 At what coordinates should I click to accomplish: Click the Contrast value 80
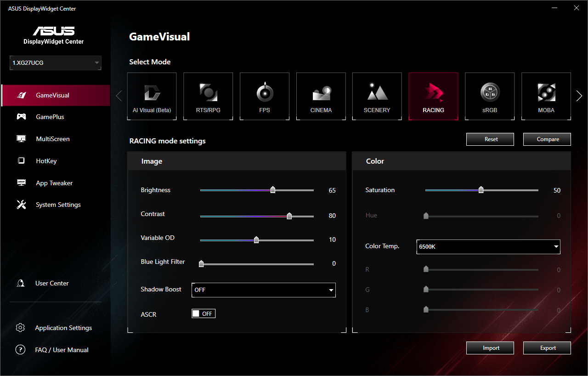point(332,216)
